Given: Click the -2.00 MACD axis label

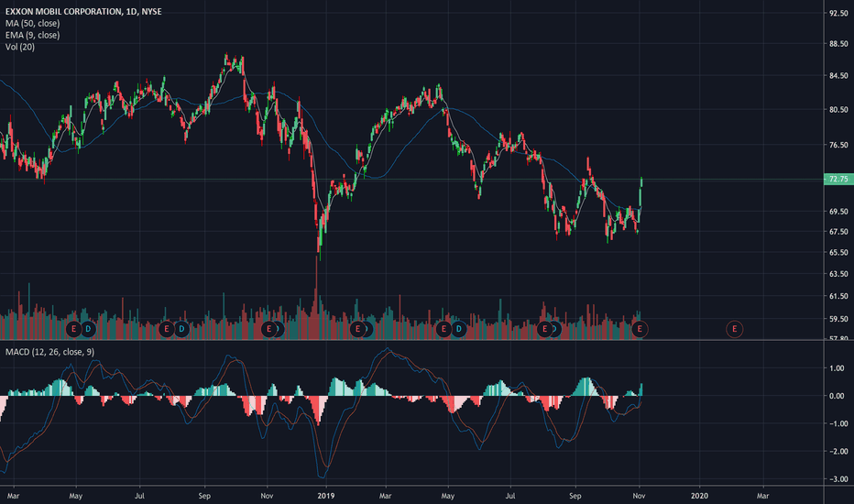Looking at the screenshot, I should pos(837,452).
